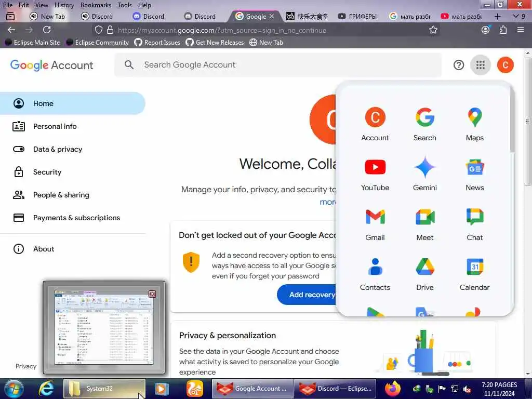Click the page vertical scrollbar

(x=527, y=121)
